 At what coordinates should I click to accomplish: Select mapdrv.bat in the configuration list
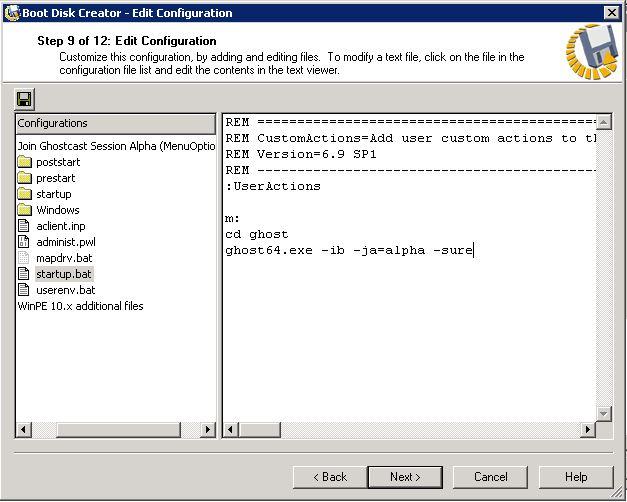64,258
